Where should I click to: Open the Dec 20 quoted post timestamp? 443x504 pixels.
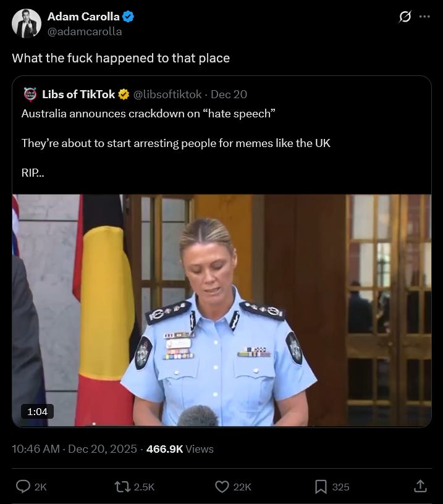229,94
